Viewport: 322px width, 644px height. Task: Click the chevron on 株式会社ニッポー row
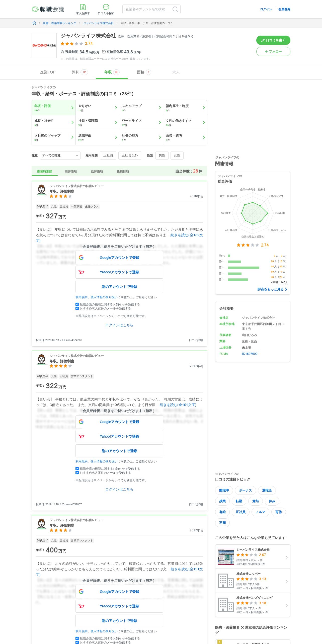286,581
